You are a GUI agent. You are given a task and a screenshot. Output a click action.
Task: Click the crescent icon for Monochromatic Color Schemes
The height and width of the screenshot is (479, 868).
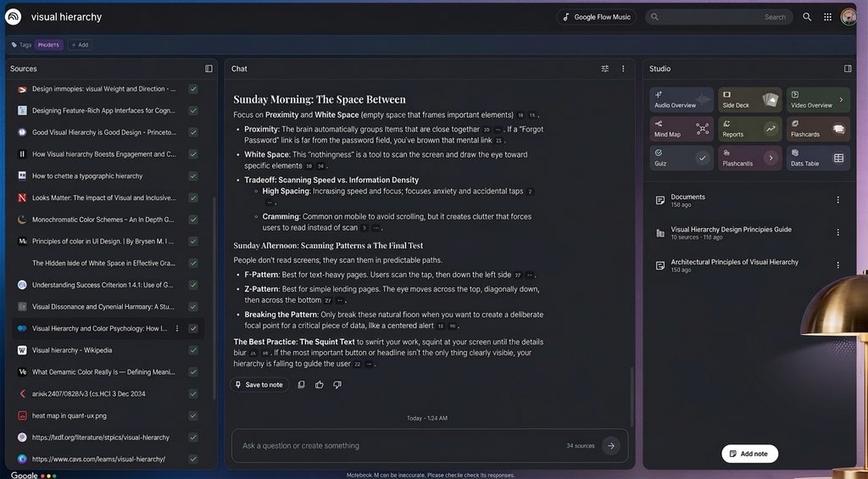(22, 220)
